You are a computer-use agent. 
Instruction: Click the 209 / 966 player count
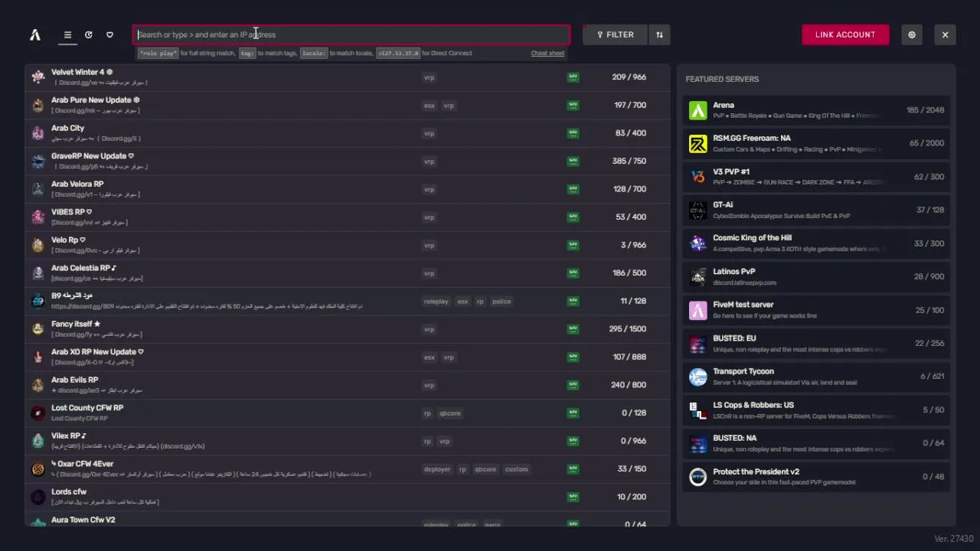click(629, 77)
